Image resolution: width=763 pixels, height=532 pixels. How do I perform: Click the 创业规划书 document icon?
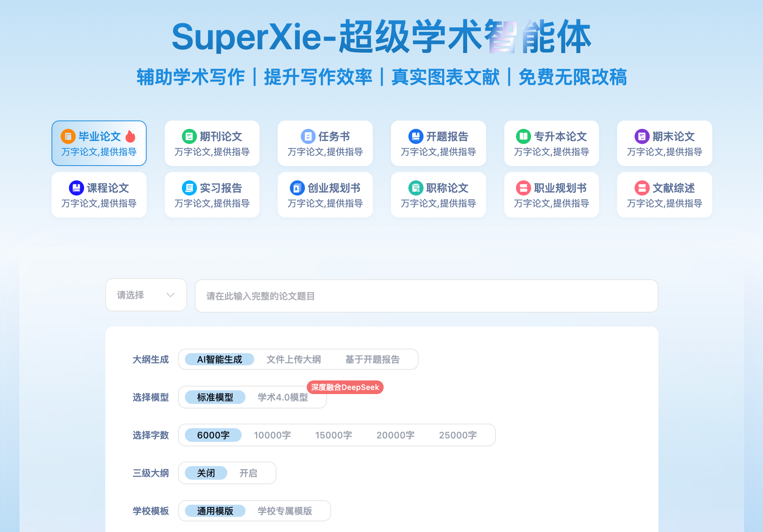[297, 188]
